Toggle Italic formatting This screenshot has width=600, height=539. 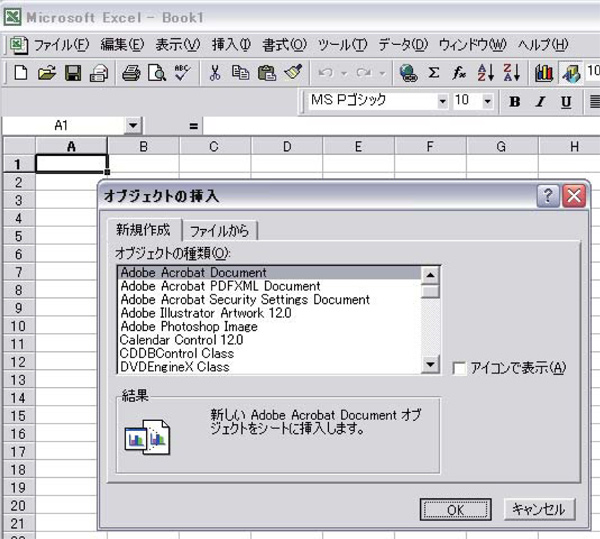coord(540,101)
